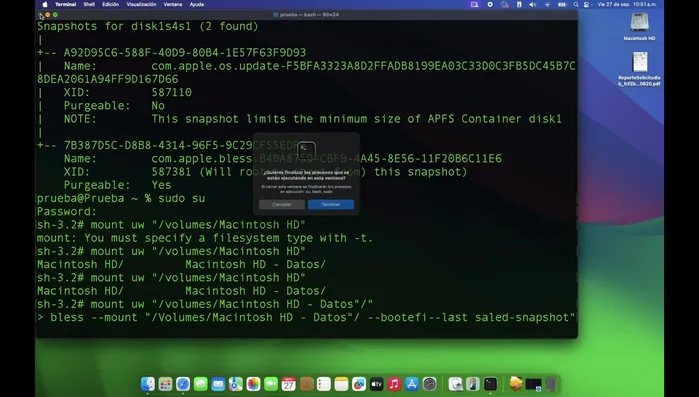Open the Ventana menu
Viewport: 699px width, 397px height.
173,4
